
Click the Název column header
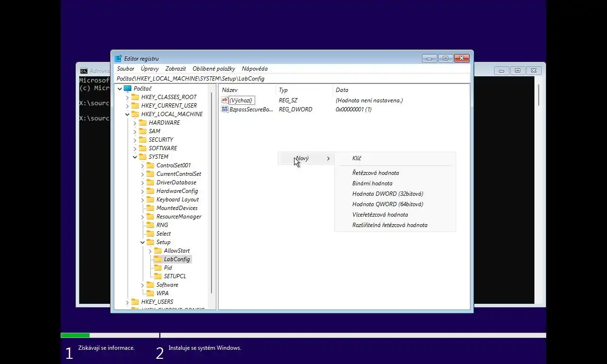point(247,90)
